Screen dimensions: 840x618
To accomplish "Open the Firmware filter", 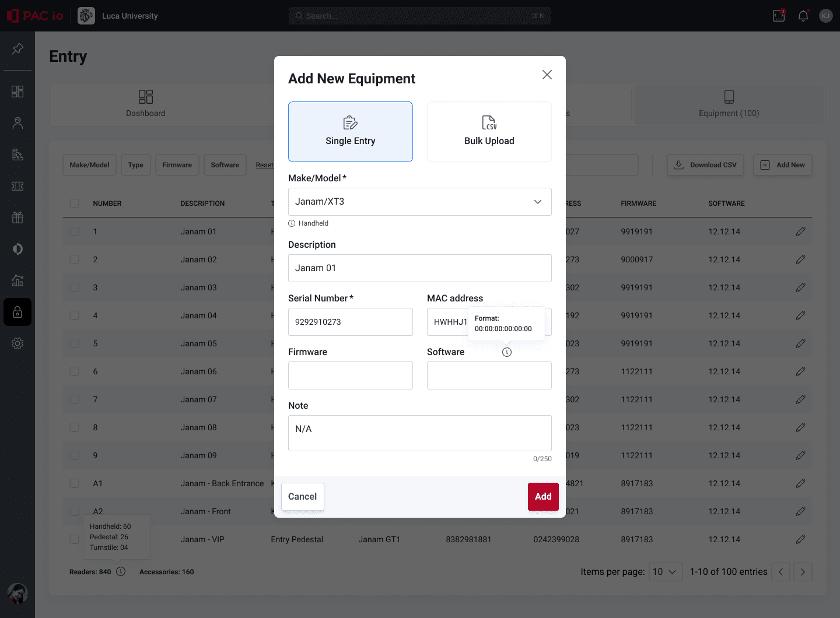I will tap(177, 165).
